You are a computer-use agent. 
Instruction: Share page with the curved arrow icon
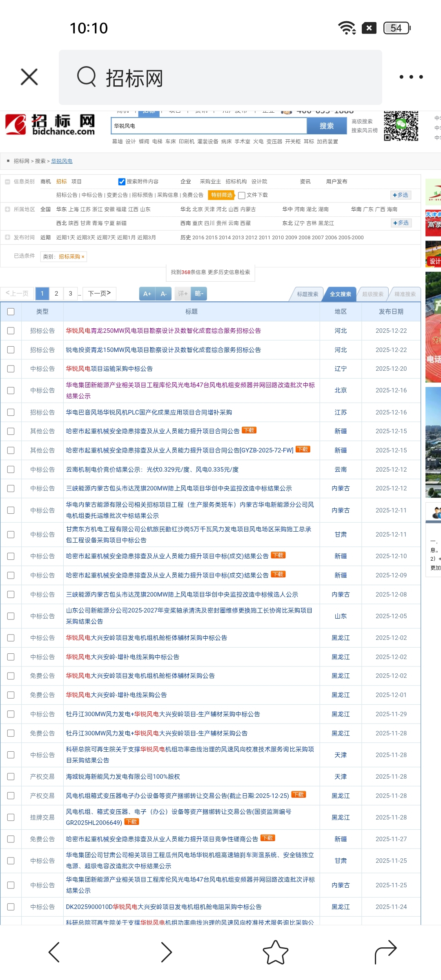(385, 952)
